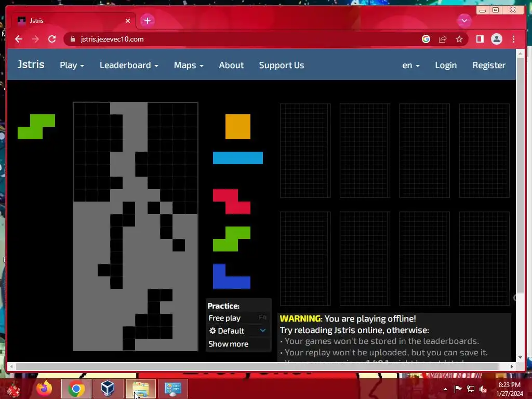Click the Login link
Screen dimensions: 532x399
[446, 65]
